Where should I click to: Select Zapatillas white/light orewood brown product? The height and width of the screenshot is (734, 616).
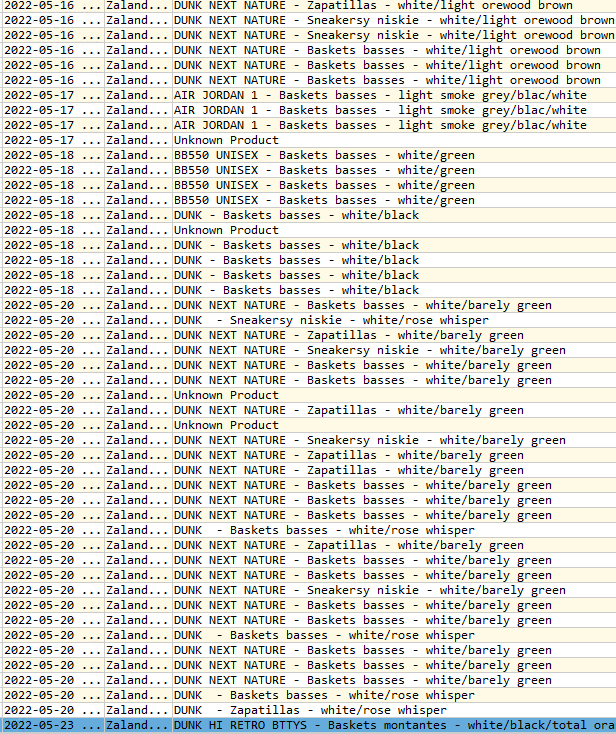coord(394,6)
